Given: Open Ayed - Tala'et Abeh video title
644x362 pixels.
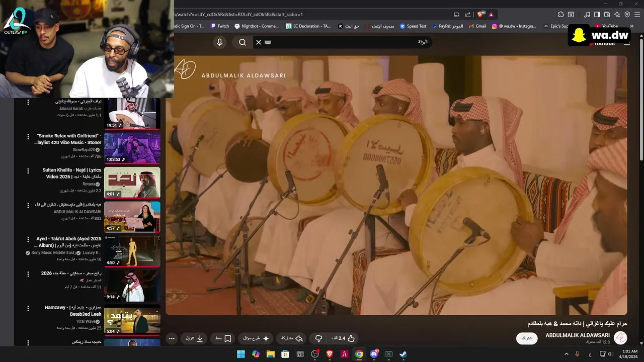Looking at the screenshot, I should click(67, 242).
